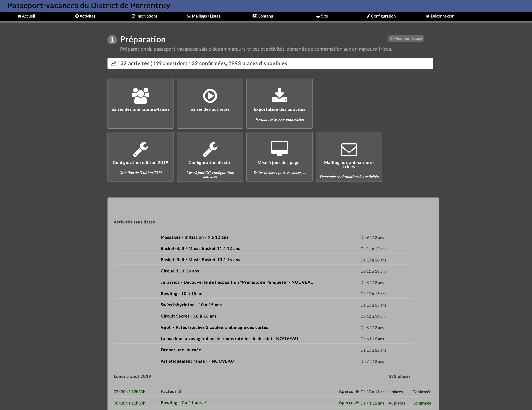Click the Déconnexion logout link
Screen dimensions: 532x410
[440, 16]
